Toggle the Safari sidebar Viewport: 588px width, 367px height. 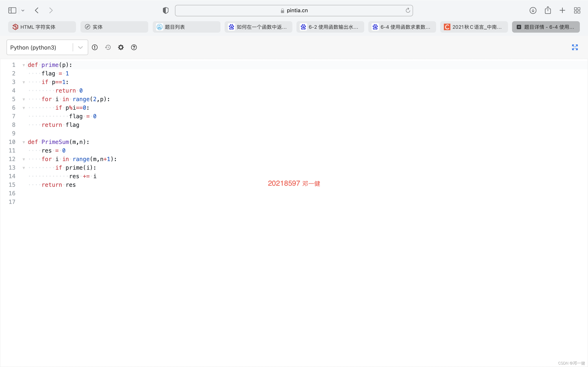pos(12,10)
